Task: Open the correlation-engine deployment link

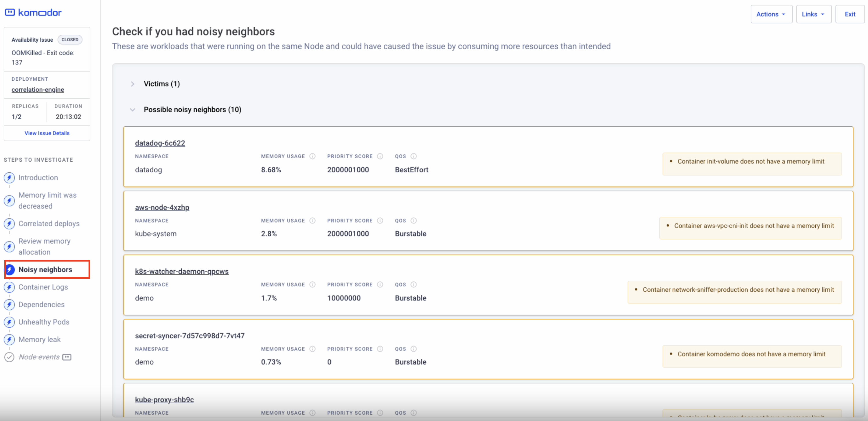Action: [38, 90]
